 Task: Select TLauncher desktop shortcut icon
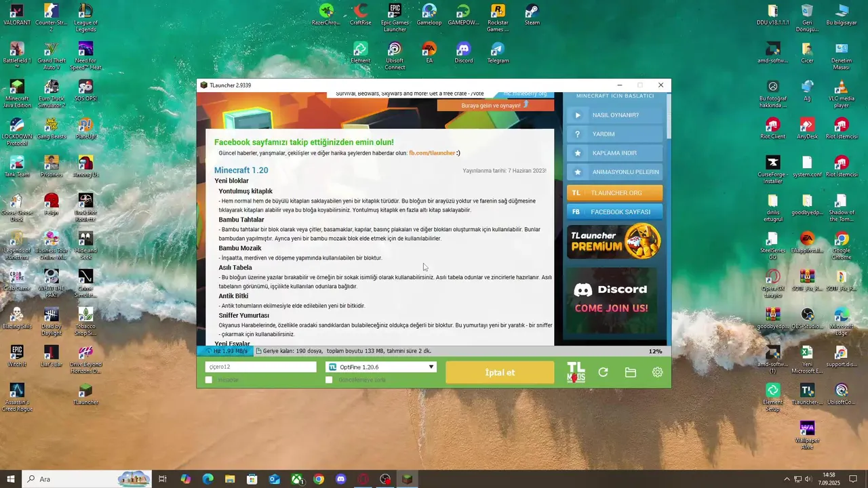click(x=85, y=394)
